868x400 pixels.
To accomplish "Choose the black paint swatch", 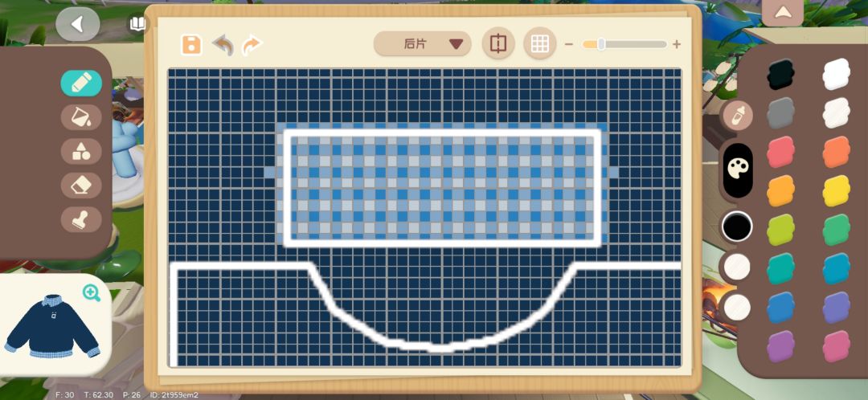I will 780,74.
